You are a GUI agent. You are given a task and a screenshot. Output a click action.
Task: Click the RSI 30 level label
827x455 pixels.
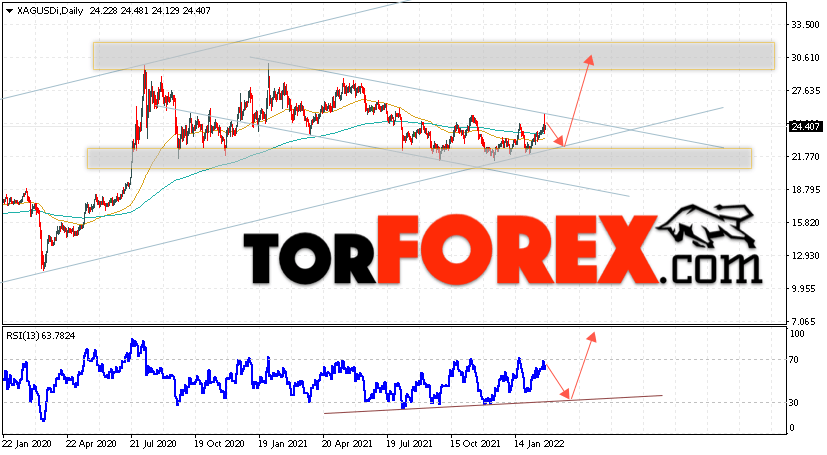pos(794,403)
